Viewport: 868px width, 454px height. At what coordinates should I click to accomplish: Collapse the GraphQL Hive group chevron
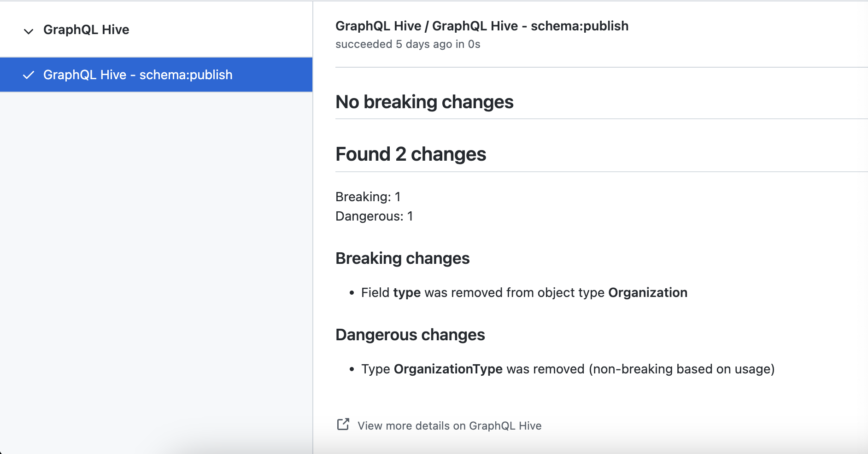29,31
